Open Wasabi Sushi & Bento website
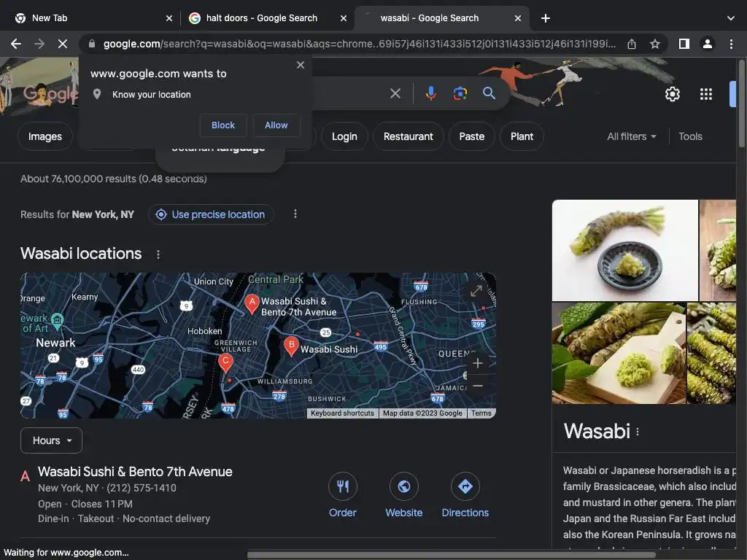Screen dimensions: 747x560 [x=403, y=495]
